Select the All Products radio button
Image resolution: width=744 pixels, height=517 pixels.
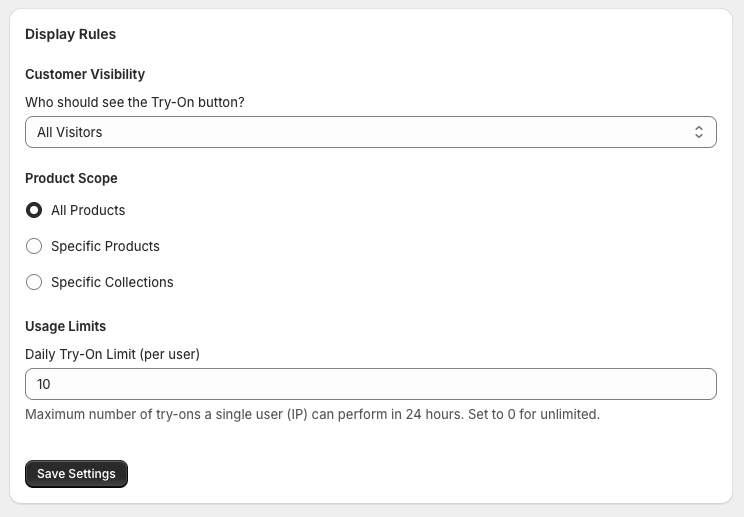point(34,210)
